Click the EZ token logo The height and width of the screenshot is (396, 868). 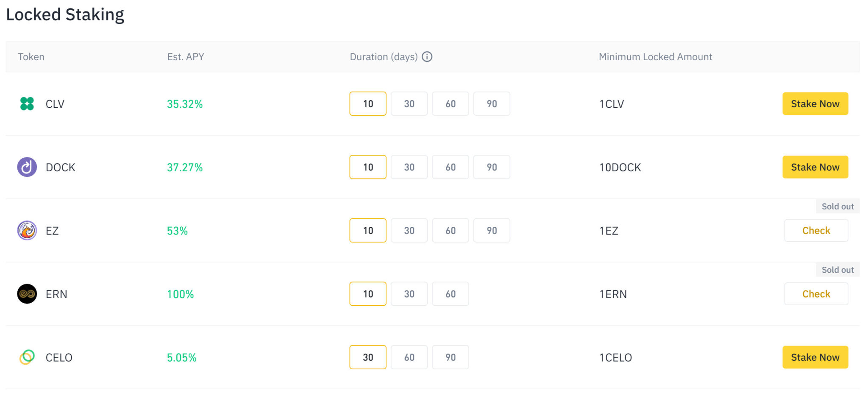[27, 231]
